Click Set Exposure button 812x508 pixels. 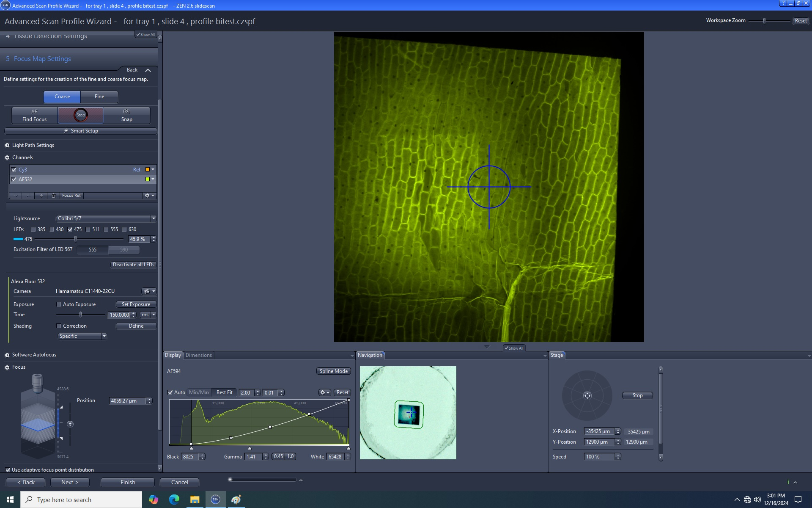coord(136,304)
